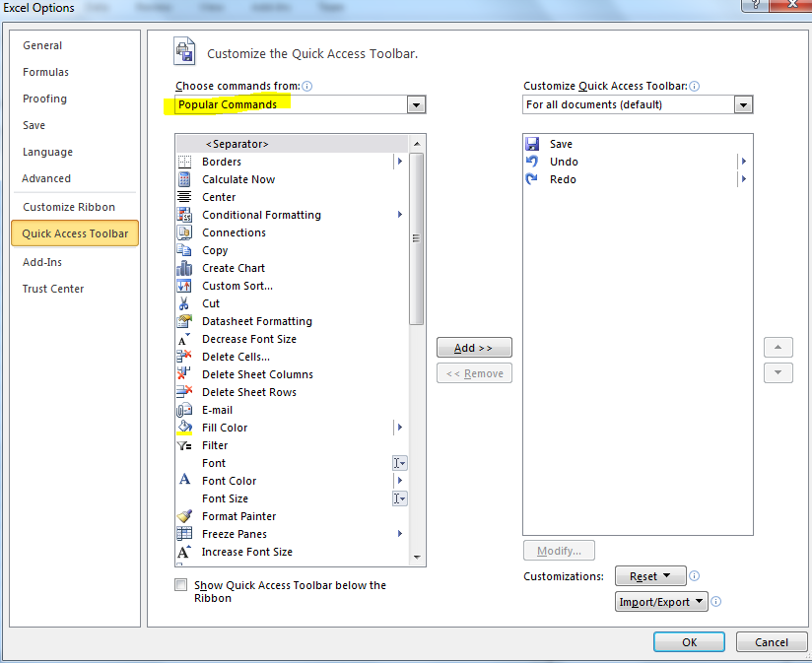
Task: Select the Datasheet Formatting icon
Action: tap(184, 321)
